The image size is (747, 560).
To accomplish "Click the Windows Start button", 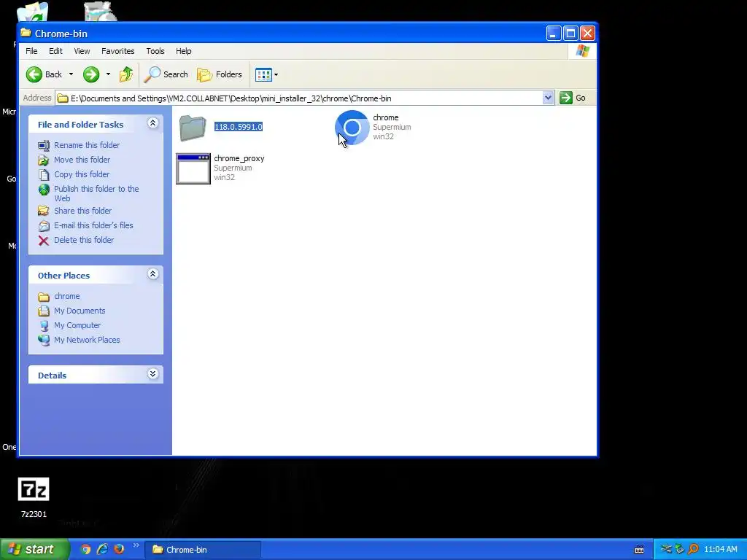I will coord(34,550).
